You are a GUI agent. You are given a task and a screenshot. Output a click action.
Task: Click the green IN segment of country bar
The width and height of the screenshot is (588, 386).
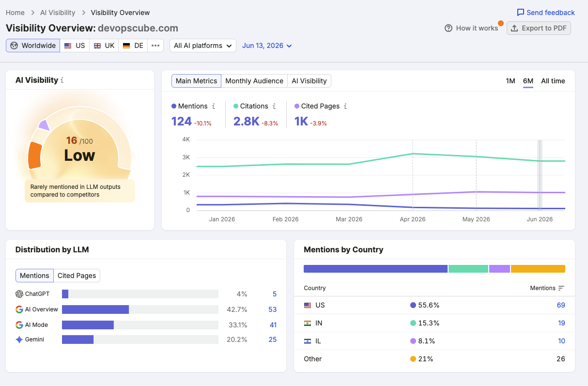click(x=468, y=269)
